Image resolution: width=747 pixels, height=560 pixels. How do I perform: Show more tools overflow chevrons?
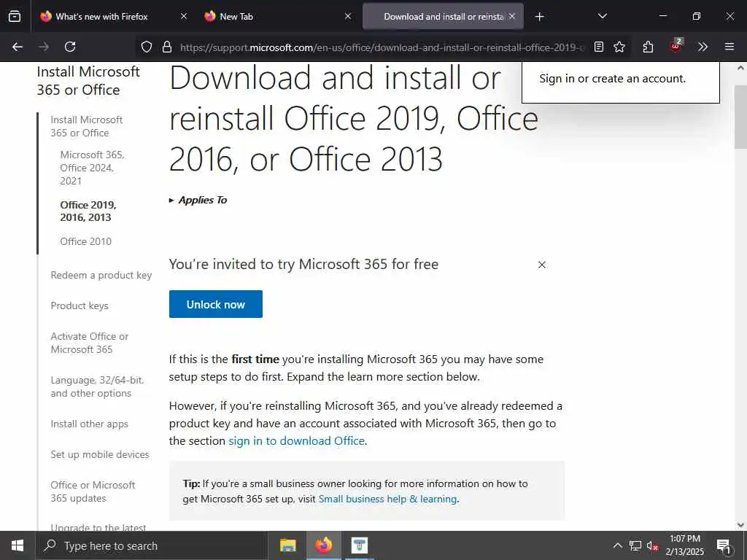pos(703,47)
